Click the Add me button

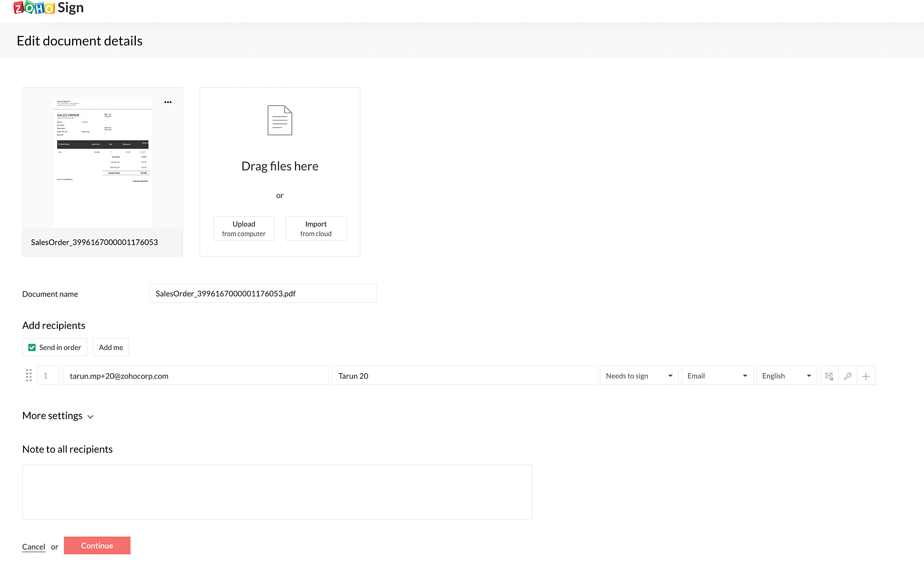pyautogui.click(x=111, y=347)
